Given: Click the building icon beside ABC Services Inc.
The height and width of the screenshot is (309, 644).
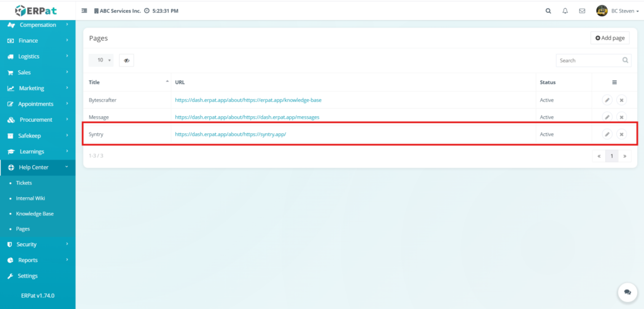Looking at the screenshot, I should tap(96, 11).
